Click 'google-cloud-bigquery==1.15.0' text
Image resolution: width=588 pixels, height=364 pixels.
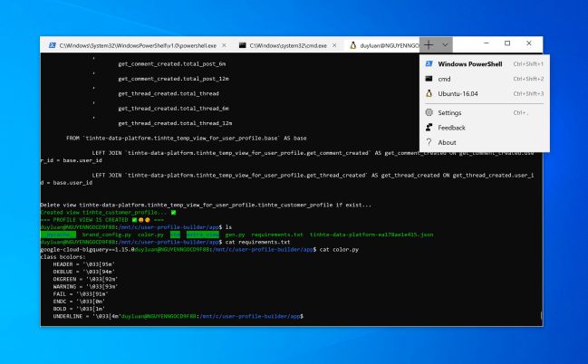pos(87,250)
